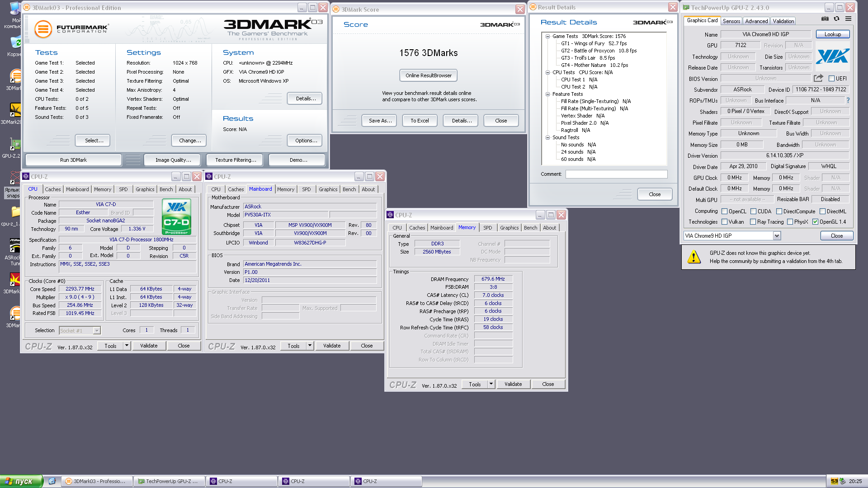This screenshot has height=488, width=868.
Task: Click the tray icon beside the clock
Action: point(843,481)
